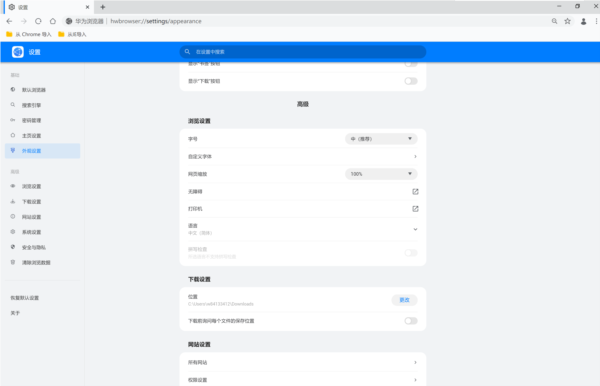The image size is (600, 386).
Task: Open the 网页缩放 dropdown showing 100%
Action: pos(381,174)
